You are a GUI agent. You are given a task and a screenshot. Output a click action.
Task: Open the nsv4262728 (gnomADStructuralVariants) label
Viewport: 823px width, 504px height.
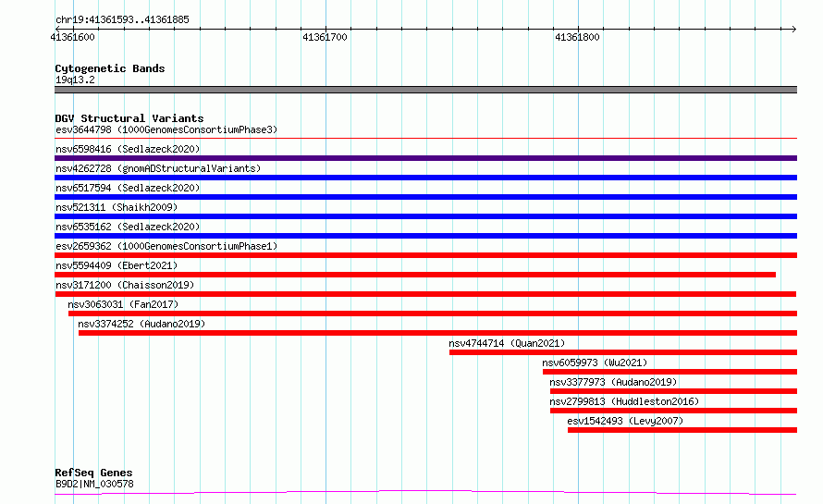pyautogui.click(x=158, y=168)
